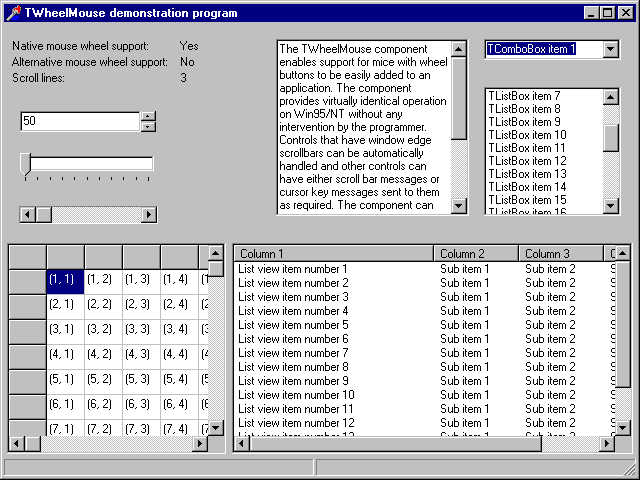640x480 pixels.
Task: Select List view item number 9
Action: [x=293, y=381]
